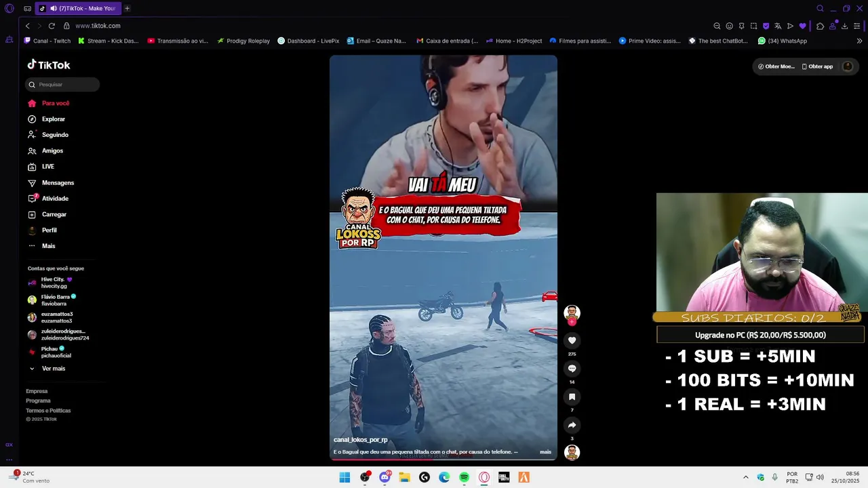Click the Programa footer link
The width and height of the screenshot is (868, 488).
click(x=38, y=401)
